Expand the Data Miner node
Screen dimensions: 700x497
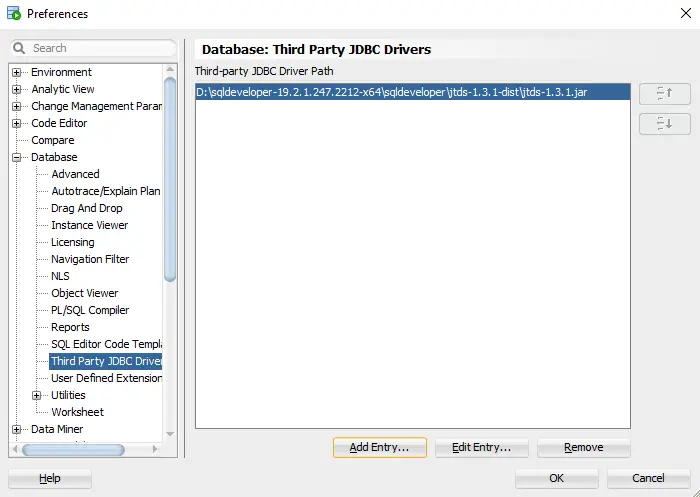[17, 429]
